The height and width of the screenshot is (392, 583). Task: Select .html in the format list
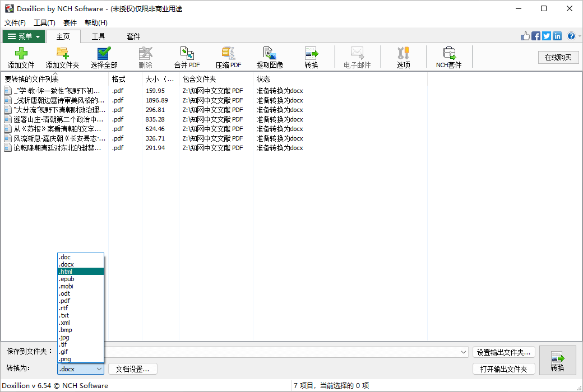[x=81, y=272]
